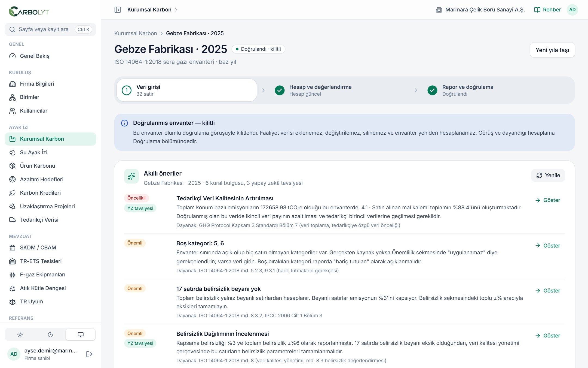Open Genel Bakış dashboard icon
This screenshot has width=588, height=368.
point(13,56)
